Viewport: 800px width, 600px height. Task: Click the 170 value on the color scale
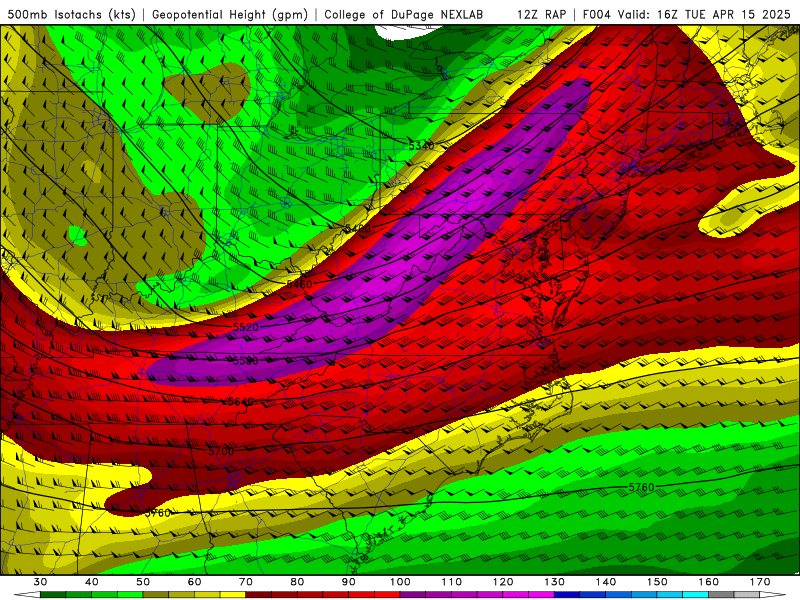point(760,582)
